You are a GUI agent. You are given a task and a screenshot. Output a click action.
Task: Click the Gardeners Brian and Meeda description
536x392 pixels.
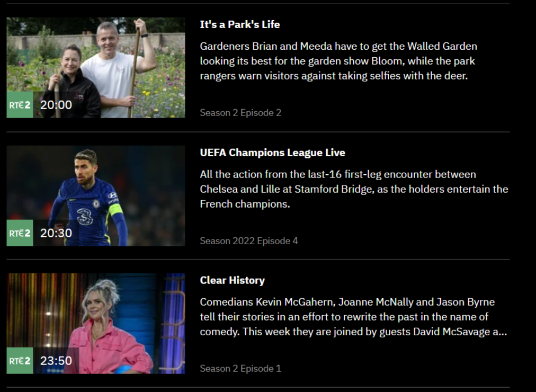click(x=338, y=61)
